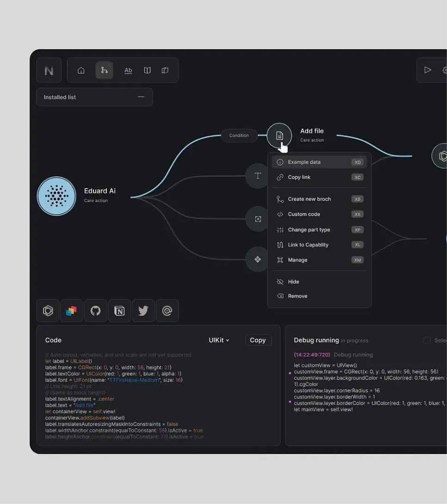
Task: Open the GitHub icon at bottom
Action: click(95, 310)
